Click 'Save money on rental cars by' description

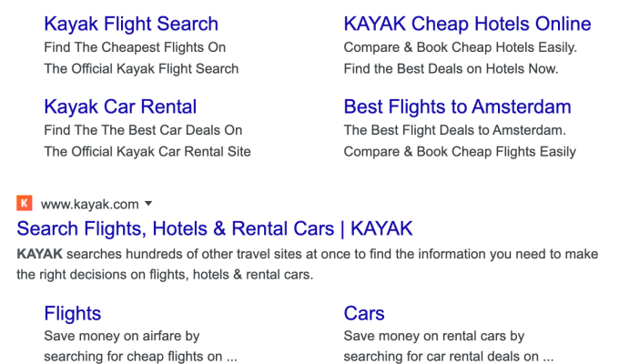click(x=434, y=336)
